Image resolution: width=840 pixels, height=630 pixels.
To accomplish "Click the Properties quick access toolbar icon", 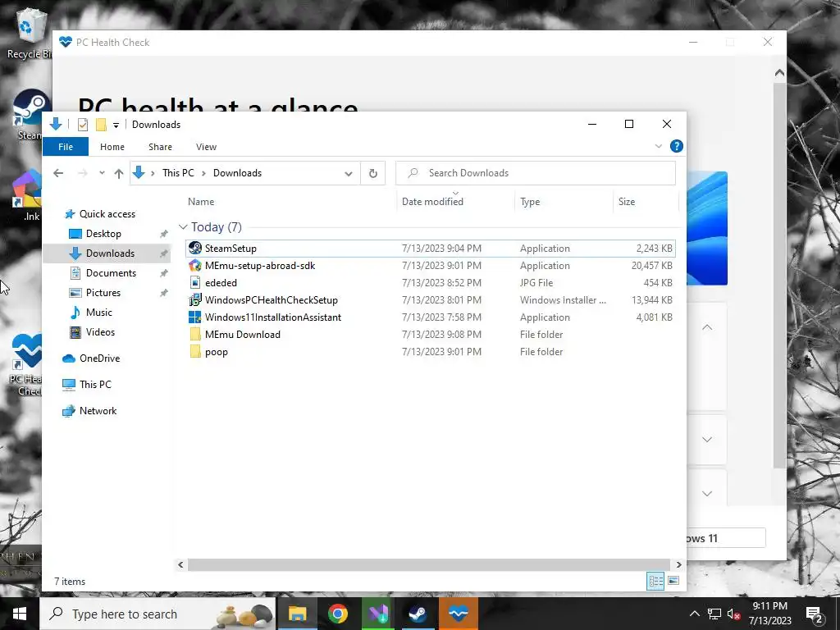I will click(83, 125).
